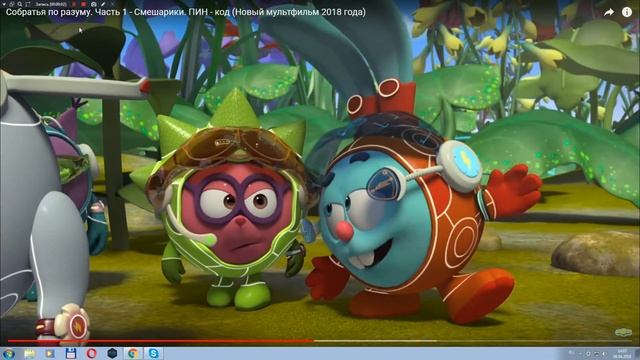This screenshot has width=640, height=360.
Task: Open File Explorer from the taskbar
Action: point(29,353)
